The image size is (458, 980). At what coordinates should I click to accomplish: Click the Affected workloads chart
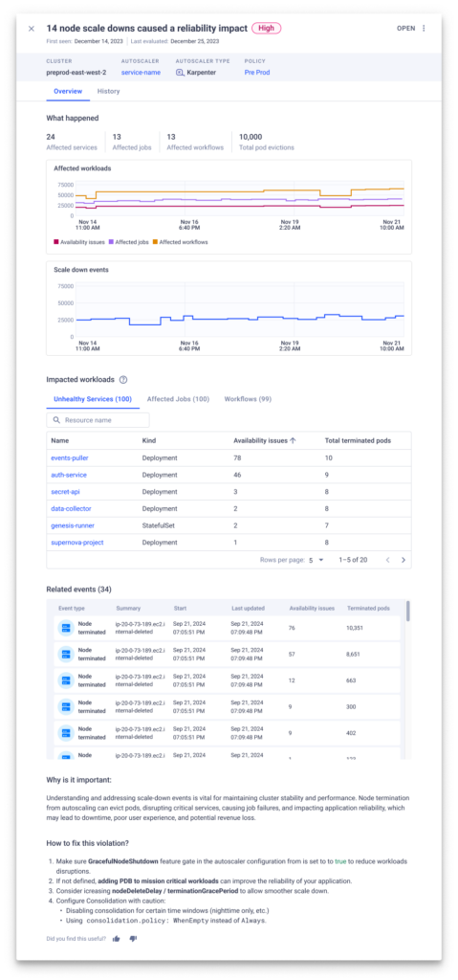[229, 207]
